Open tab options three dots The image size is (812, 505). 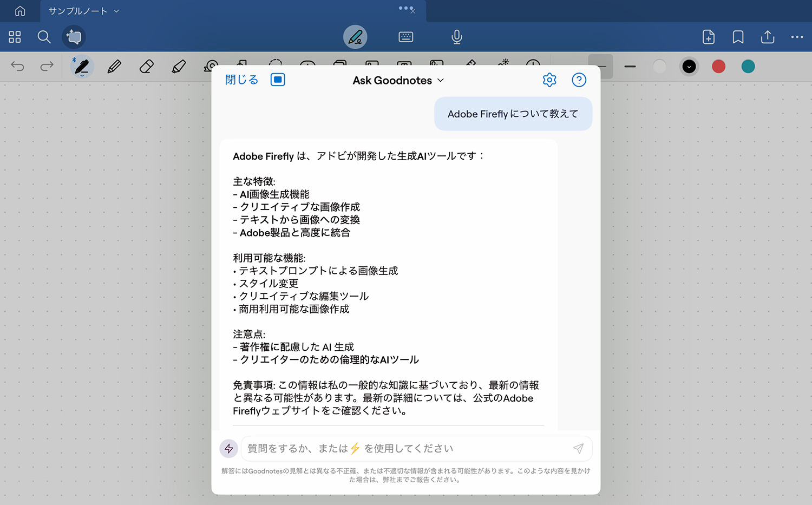406,8
